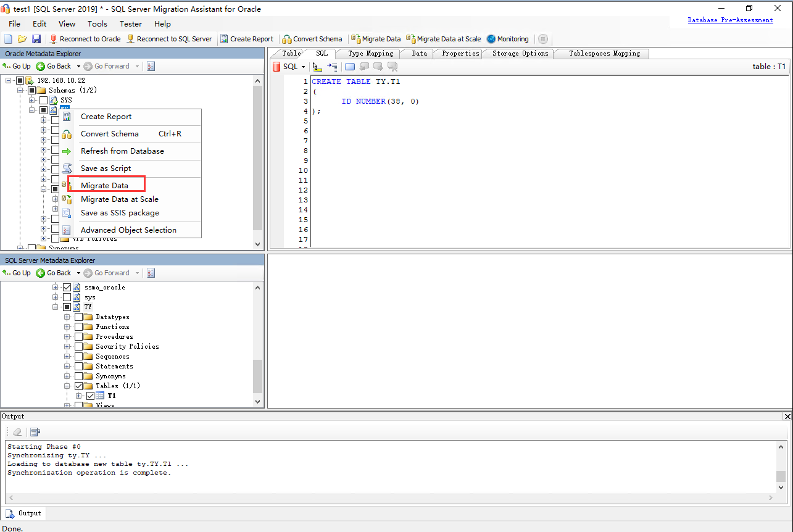Open the Storage Options tab
The height and width of the screenshot is (532, 793).
(520, 54)
